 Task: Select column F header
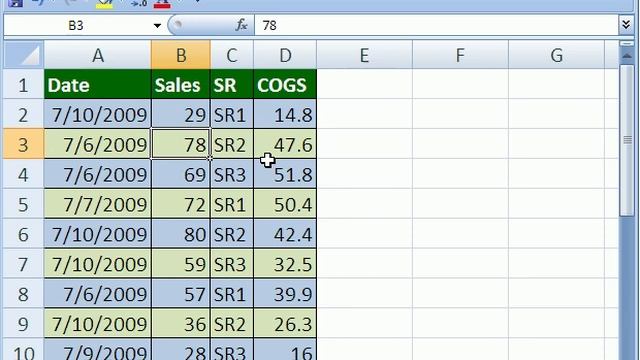[x=460, y=55]
